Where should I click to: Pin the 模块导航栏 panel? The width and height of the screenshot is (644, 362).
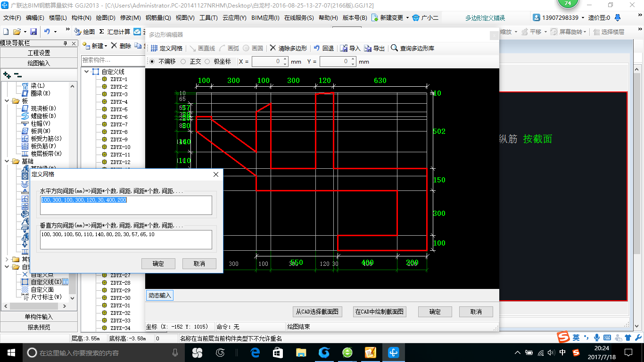pyautogui.click(x=65, y=43)
